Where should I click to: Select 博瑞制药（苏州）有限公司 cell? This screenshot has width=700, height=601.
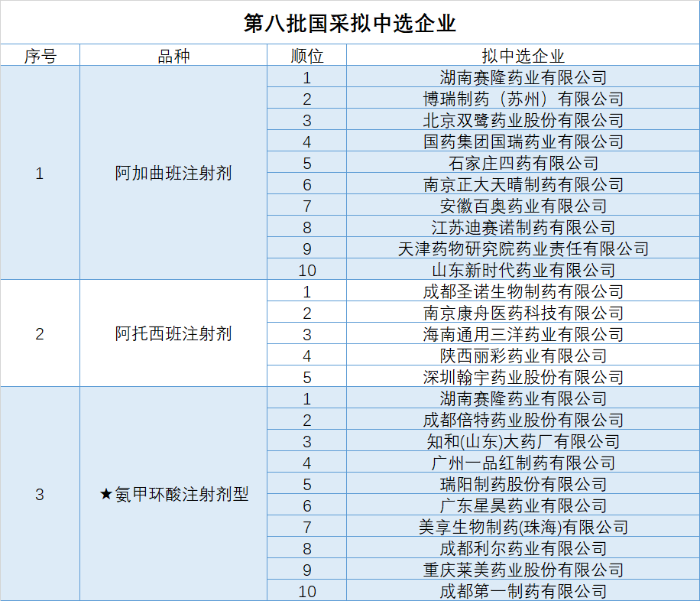coord(523,99)
